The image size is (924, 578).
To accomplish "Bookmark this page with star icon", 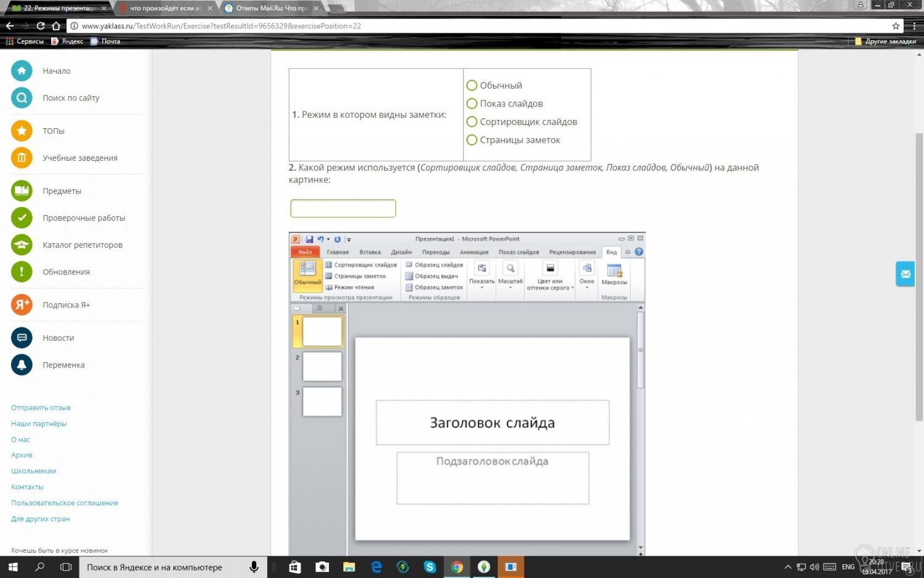I will click(896, 26).
